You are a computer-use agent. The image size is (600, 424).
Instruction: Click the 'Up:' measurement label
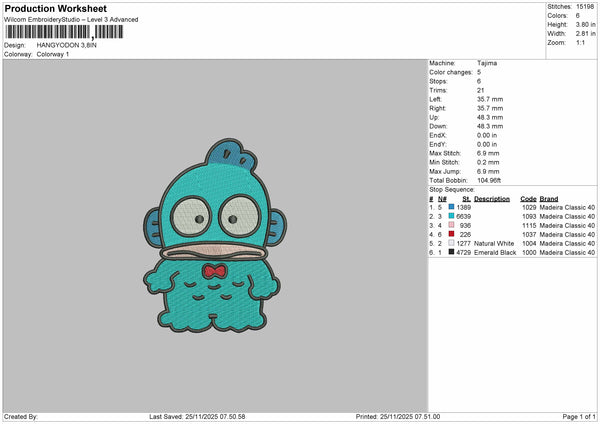click(x=434, y=117)
